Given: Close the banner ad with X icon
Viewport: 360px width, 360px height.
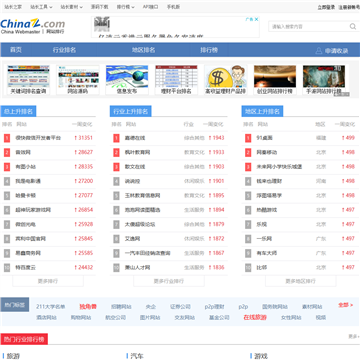Looking at the screenshot, I should [256, 19].
